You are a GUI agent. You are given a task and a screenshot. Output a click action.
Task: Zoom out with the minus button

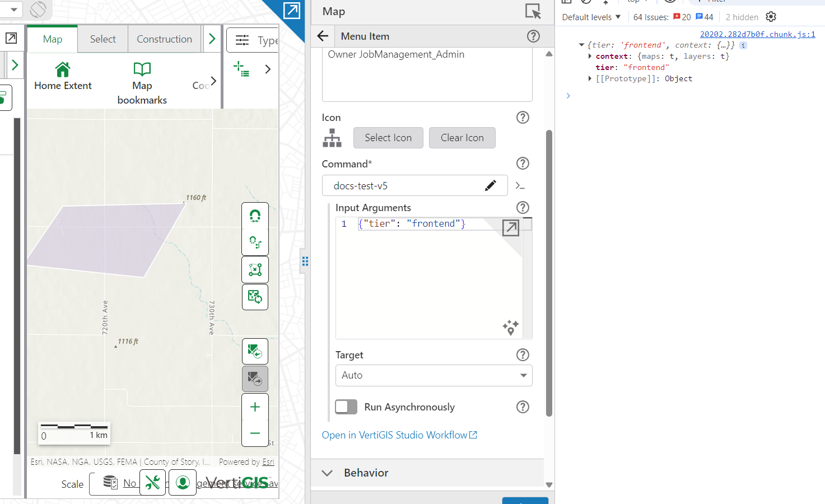(255, 433)
